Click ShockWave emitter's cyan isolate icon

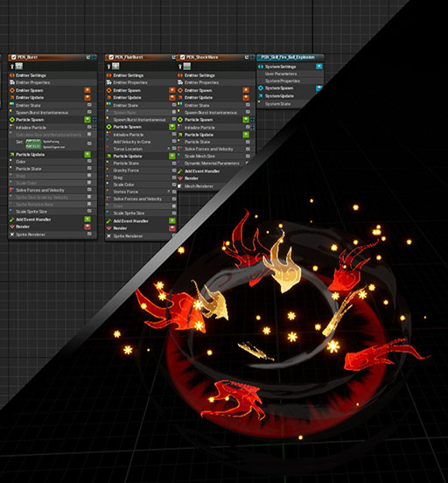click(252, 57)
